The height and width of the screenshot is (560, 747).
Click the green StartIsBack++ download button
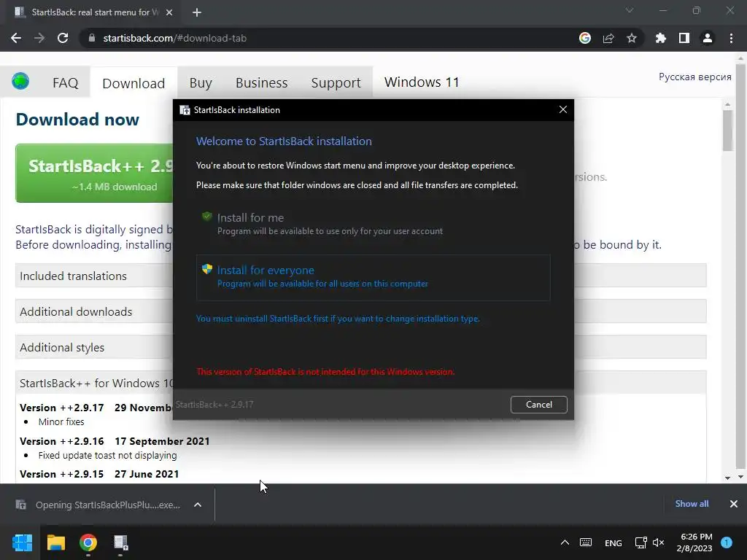click(x=94, y=174)
